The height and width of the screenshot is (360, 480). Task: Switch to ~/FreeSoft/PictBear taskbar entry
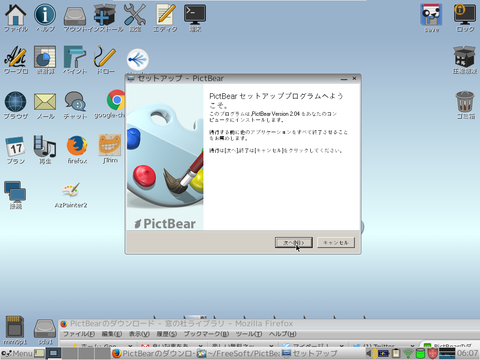click(238, 353)
